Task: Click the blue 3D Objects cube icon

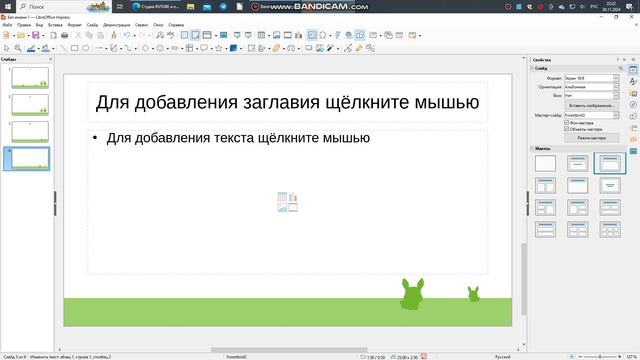Action: (x=233, y=48)
